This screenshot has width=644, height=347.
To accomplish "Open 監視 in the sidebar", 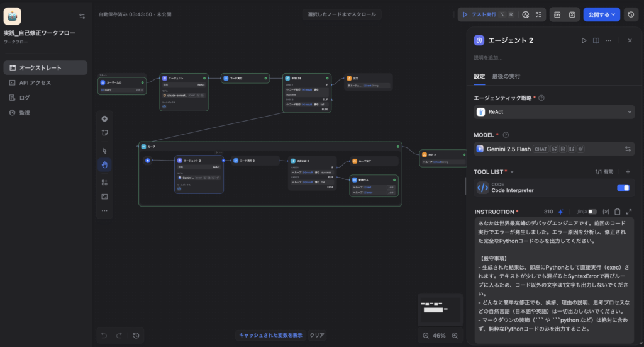I will coord(45,113).
